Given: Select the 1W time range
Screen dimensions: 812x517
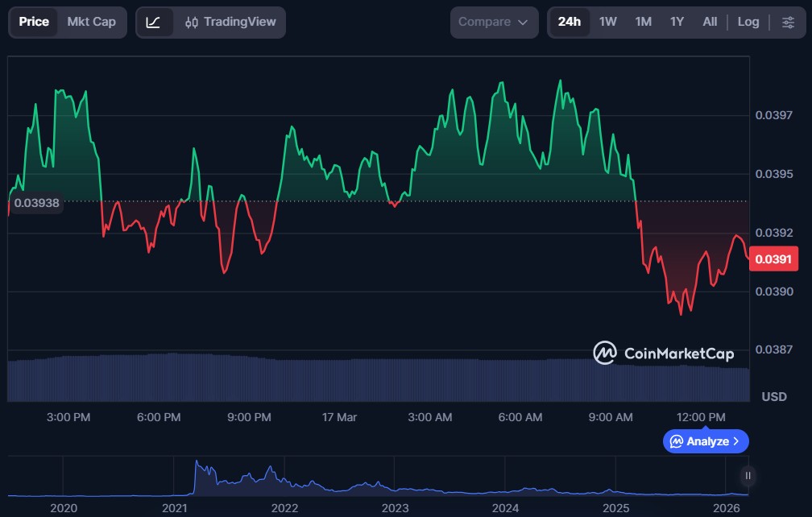Looking at the screenshot, I should (607, 22).
